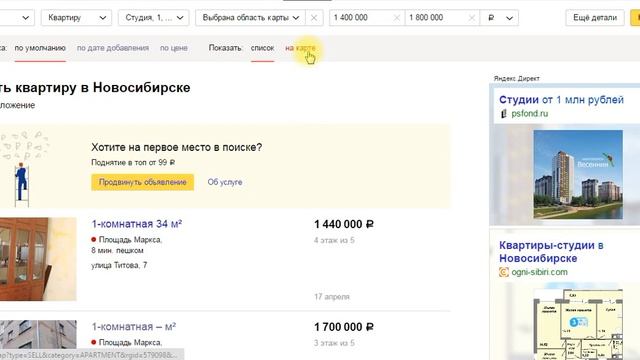Click the Яндекс.Директ label

pos(516,78)
